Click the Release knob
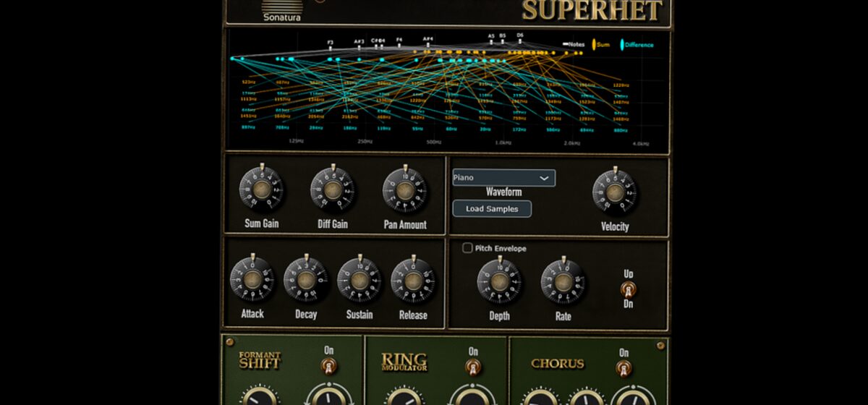The height and width of the screenshot is (405, 868). click(x=413, y=280)
